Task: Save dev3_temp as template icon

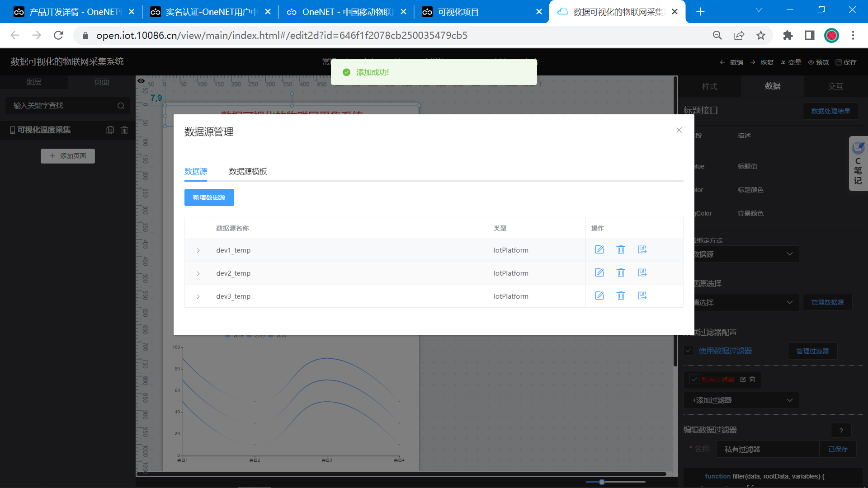Action: point(642,296)
